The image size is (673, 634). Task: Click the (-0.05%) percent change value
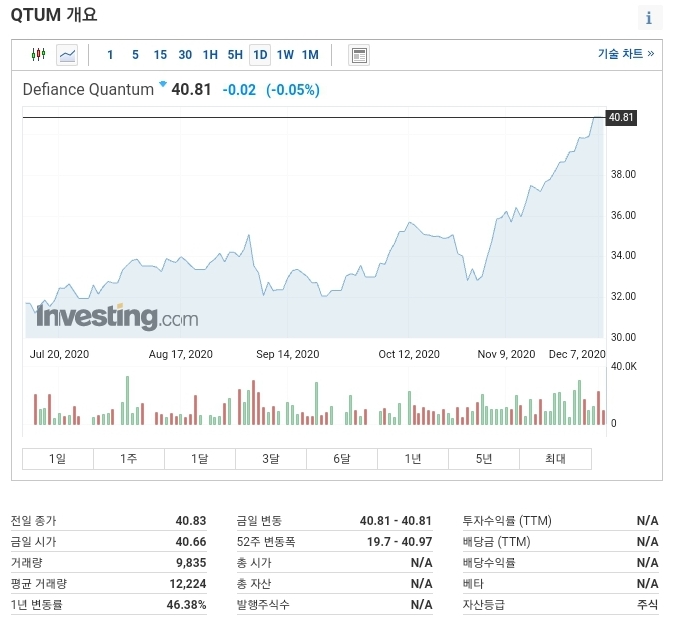point(293,90)
